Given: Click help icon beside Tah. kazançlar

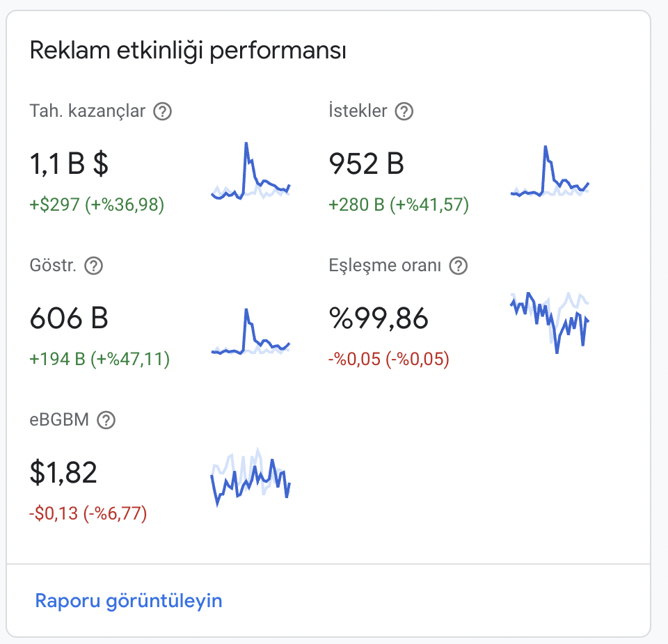Looking at the screenshot, I should click(162, 111).
